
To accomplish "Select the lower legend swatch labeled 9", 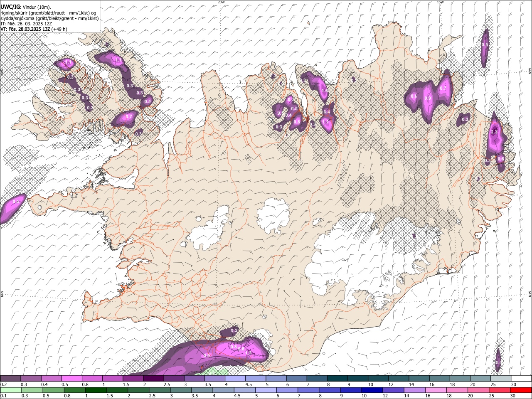I will coord(351,390).
